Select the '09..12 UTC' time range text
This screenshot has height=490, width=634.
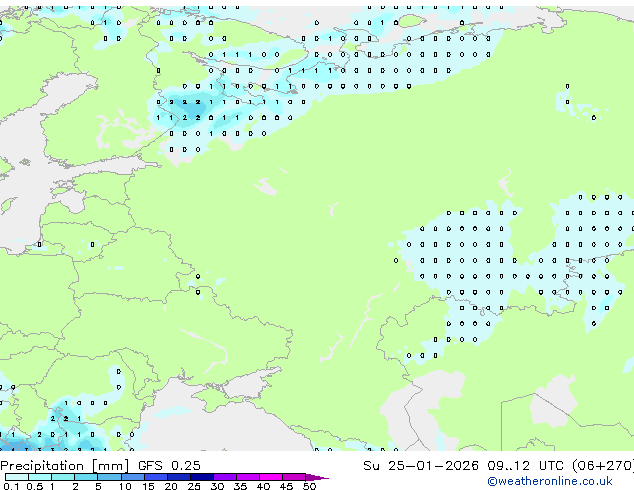[525, 465]
